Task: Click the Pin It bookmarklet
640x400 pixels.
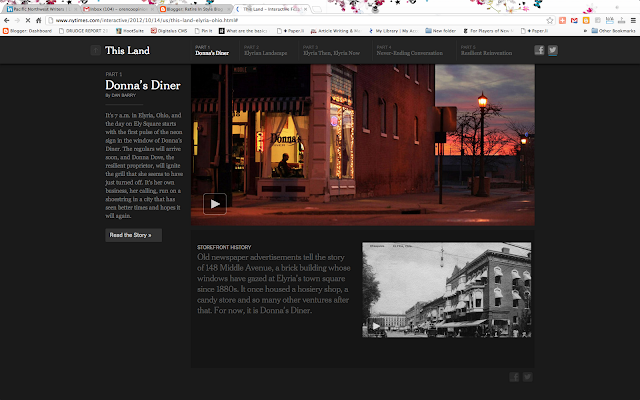Action: click(203, 31)
